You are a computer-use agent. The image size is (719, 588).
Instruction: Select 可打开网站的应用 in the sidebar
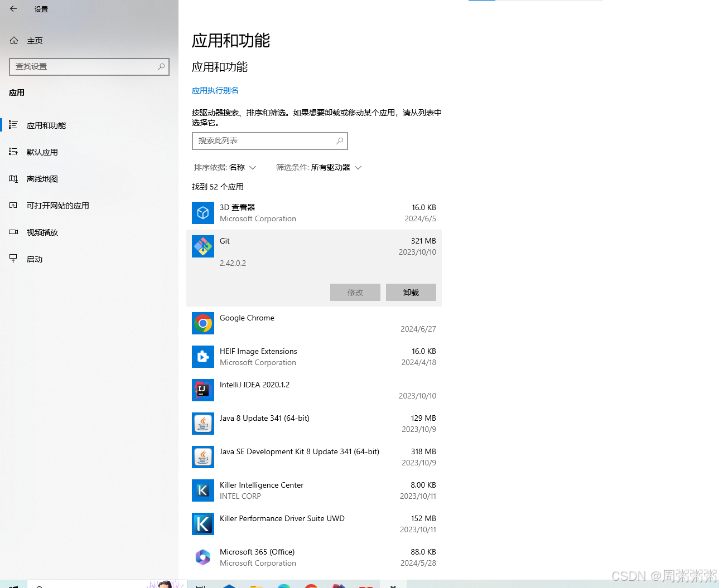(x=89, y=206)
